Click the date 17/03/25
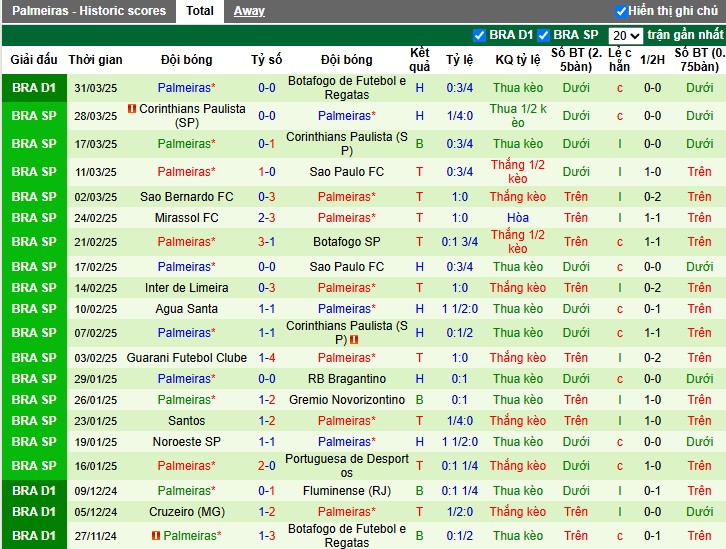726x549 pixels. (96, 144)
